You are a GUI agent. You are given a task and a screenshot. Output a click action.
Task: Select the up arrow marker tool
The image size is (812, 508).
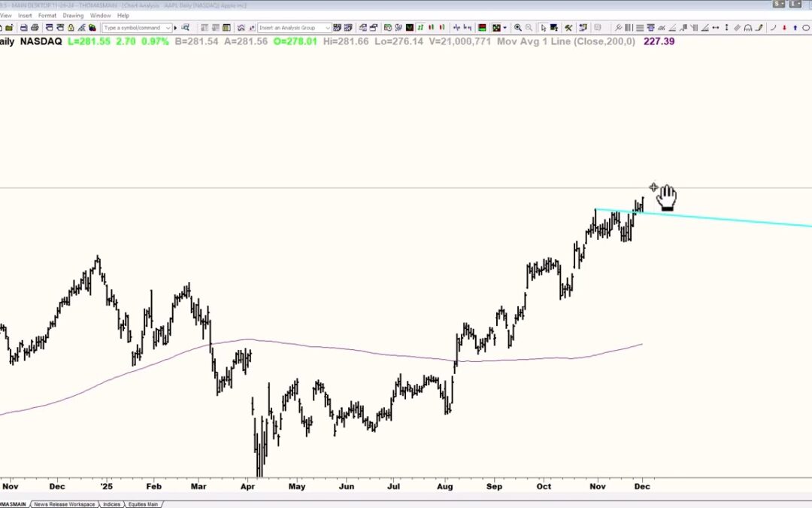[x=795, y=27]
